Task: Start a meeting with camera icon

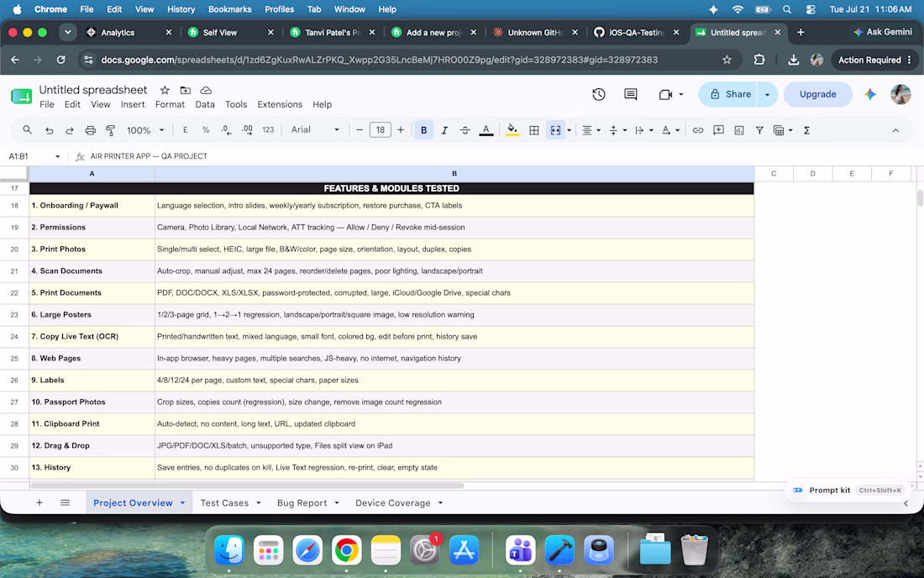Action: (x=665, y=94)
